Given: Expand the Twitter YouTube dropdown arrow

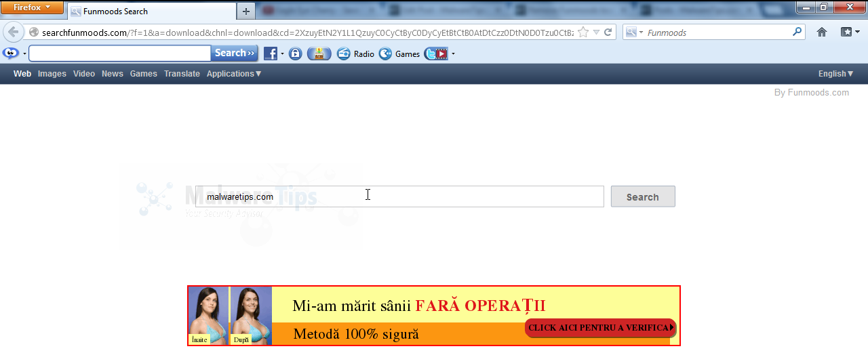Looking at the screenshot, I should (x=453, y=54).
